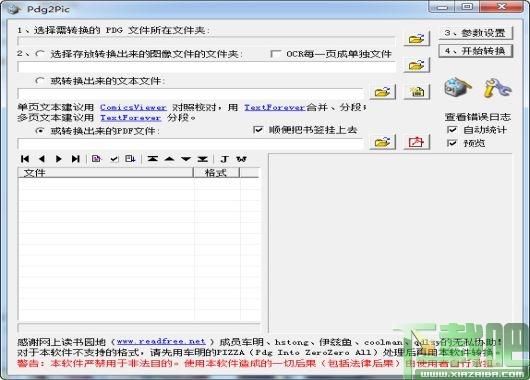The height and width of the screenshot is (380, 530).
Task: Toggle 预览 checkbox
Action: pyautogui.click(x=452, y=143)
